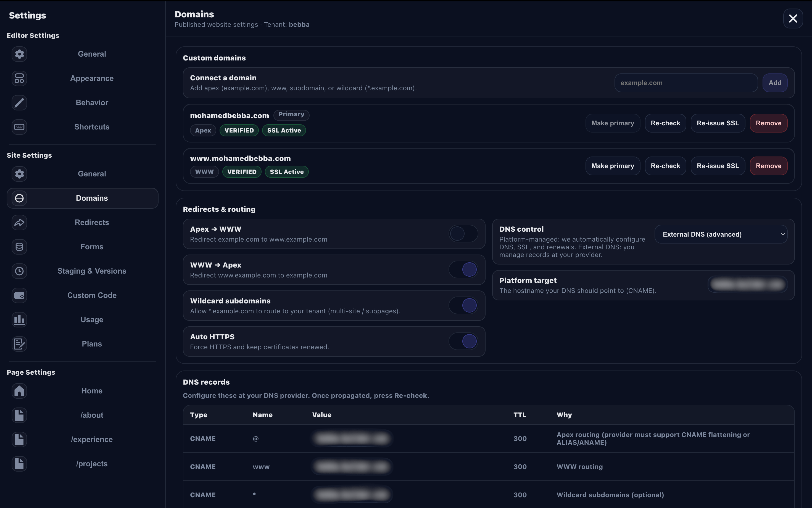Enable the Apex → WWW redirect toggle
The height and width of the screenshot is (508, 812).
tap(463, 234)
